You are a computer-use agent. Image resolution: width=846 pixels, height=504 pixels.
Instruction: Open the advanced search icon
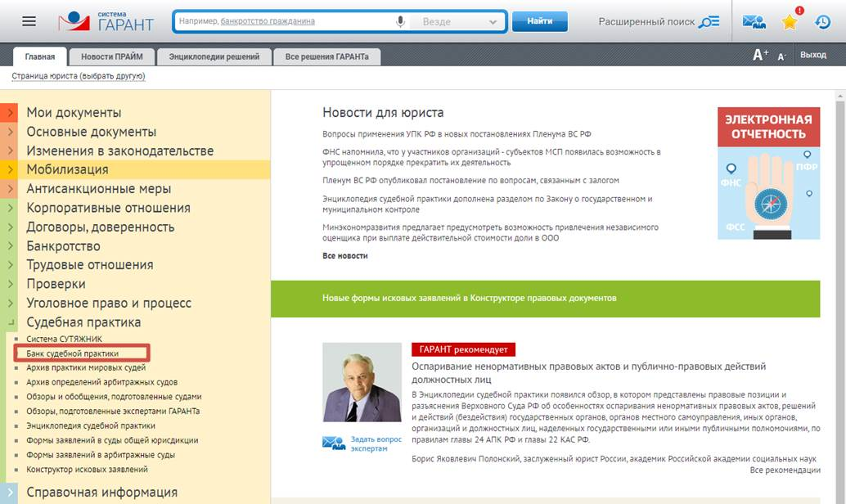(709, 21)
